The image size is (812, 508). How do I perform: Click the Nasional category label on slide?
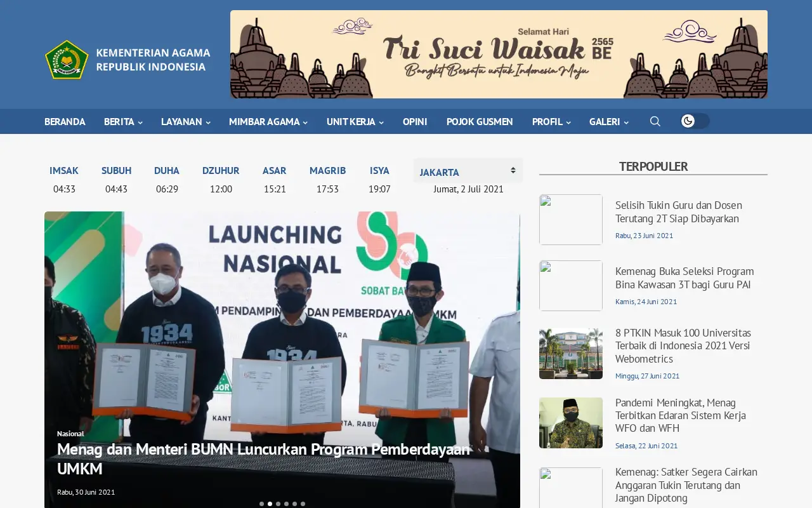[70, 433]
